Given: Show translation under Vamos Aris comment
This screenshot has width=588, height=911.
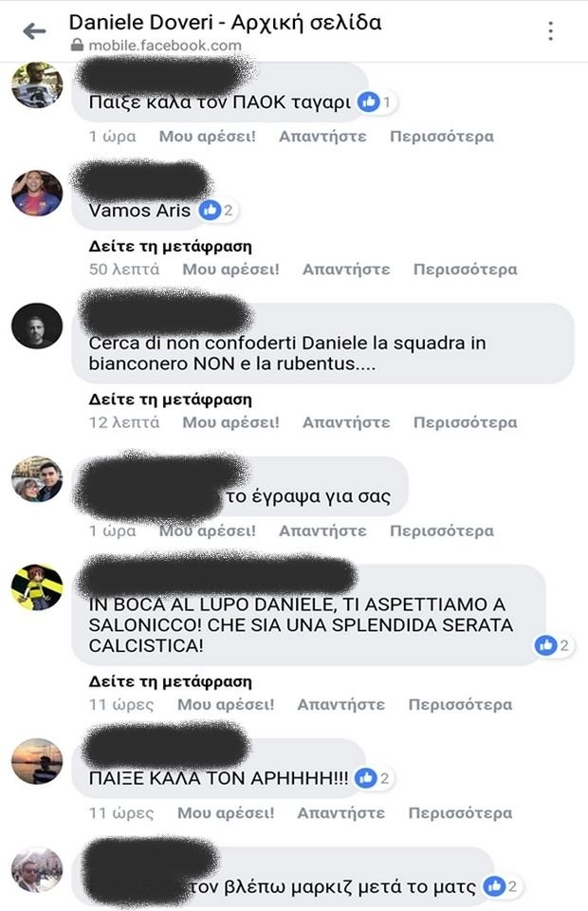Looking at the screenshot, I should (x=170, y=247).
